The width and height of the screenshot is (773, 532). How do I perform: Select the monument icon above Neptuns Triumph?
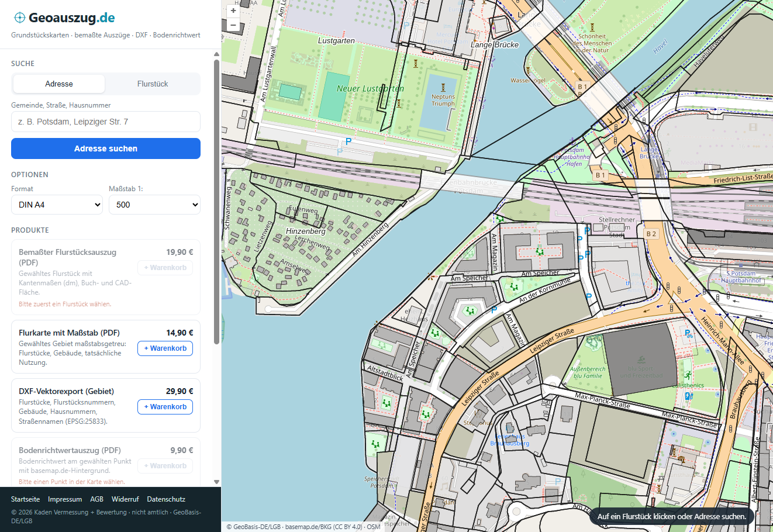tap(443, 88)
